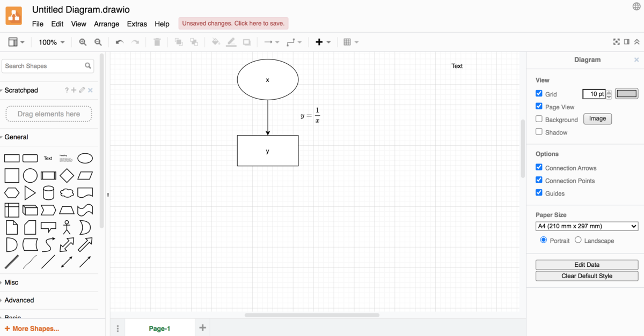
Task: Click the To Front icon
Action: [x=179, y=42]
